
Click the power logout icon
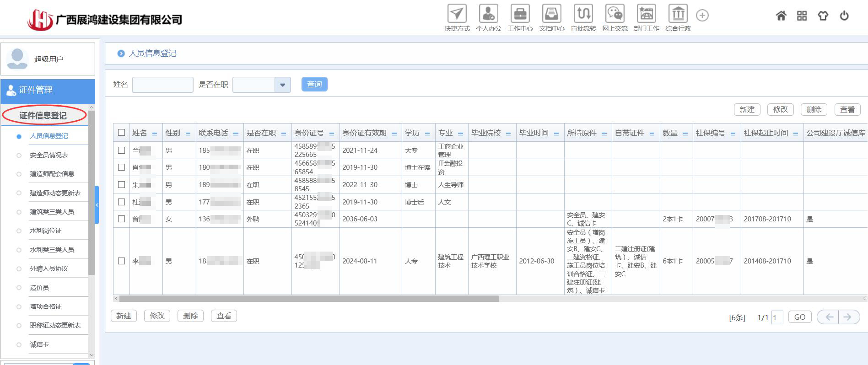(844, 16)
